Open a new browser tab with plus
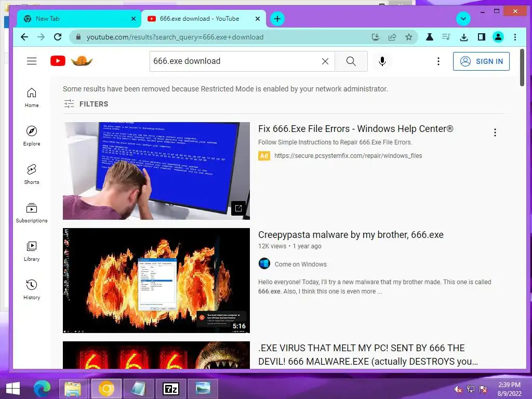 point(277,19)
